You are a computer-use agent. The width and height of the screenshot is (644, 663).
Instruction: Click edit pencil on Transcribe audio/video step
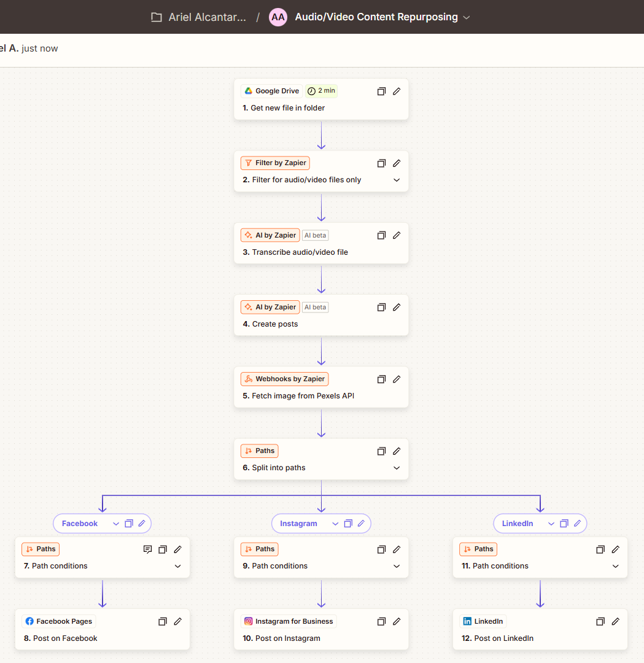click(x=397, y=235)
